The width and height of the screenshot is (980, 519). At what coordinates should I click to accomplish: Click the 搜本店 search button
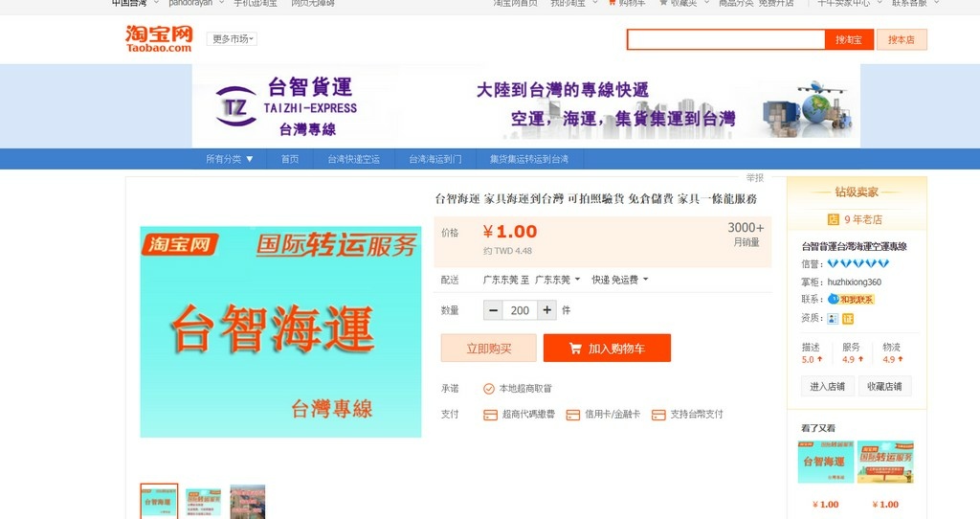click(x=902, y=39)
